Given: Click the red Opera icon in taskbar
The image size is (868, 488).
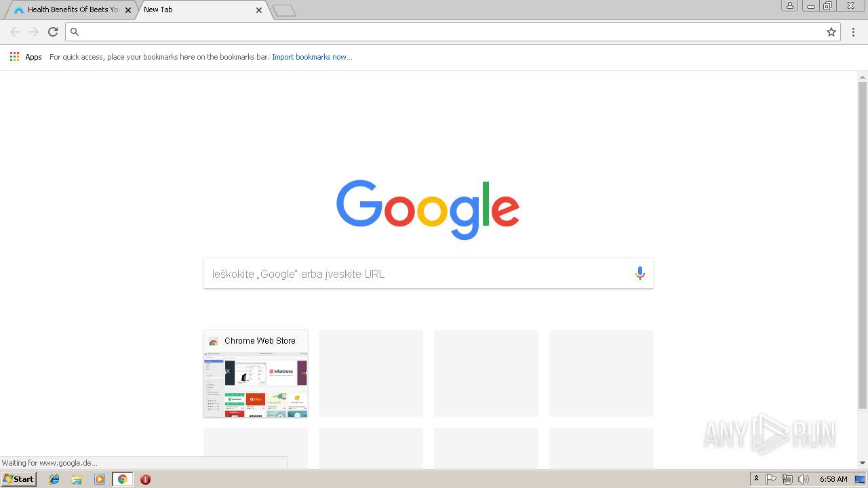Looking at the screenshot, I should click(145, 479).
